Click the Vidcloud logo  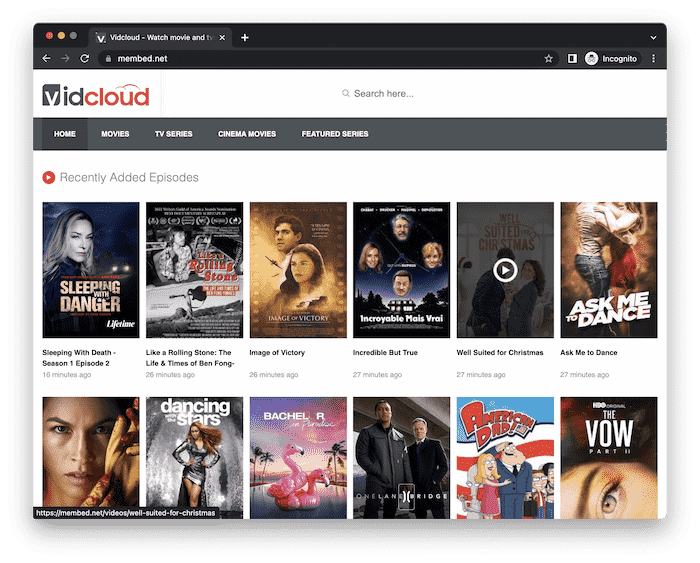click(96, 95)
